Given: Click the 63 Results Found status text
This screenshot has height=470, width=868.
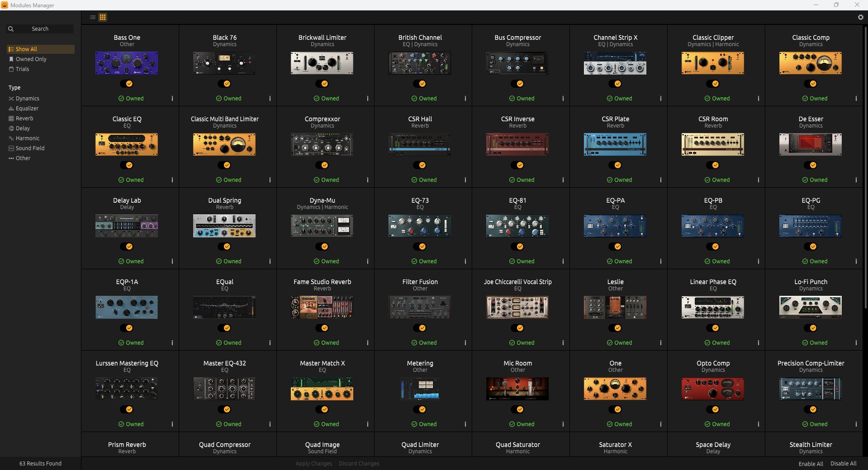Looking at the screenshot, I should click(40, 464).
